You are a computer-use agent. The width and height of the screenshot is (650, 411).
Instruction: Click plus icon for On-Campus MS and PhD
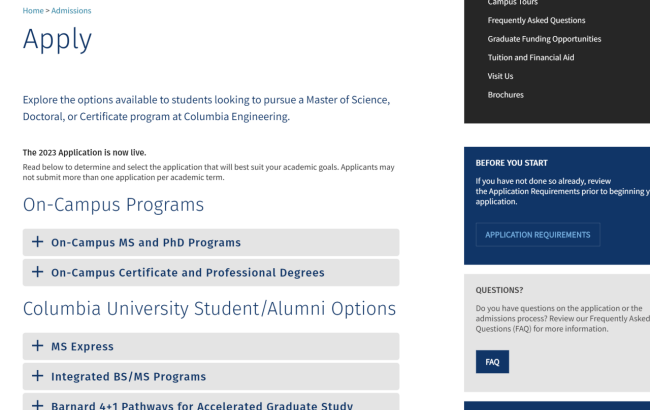point(38,242)
